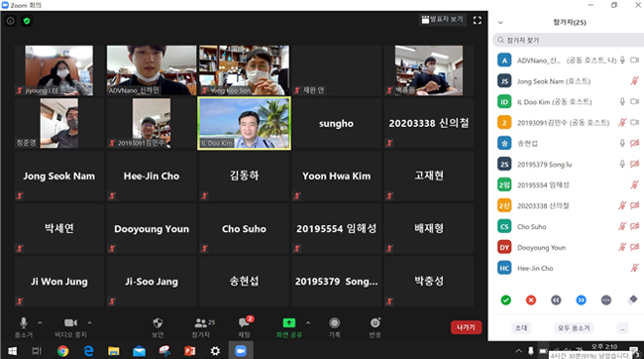Image resolution: width=644 pixels, height=359 pixels.
Task: Open audio options arrow next to mute
Action: (40, 323)
